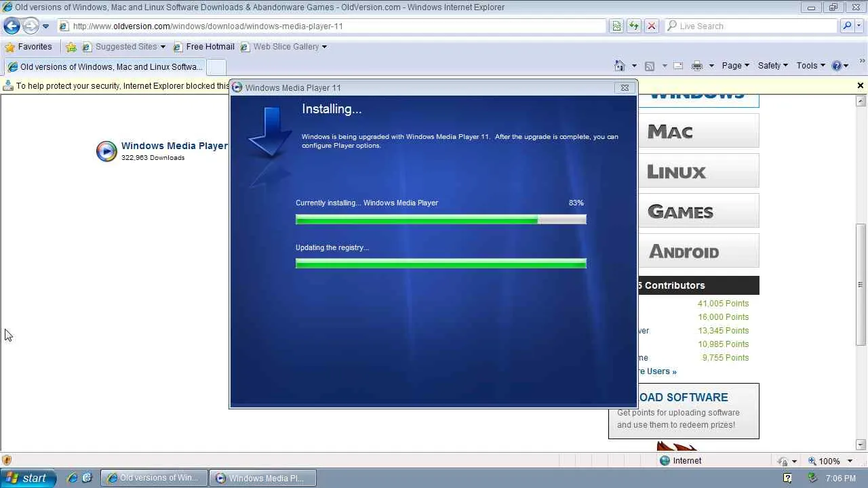Choose the Linux category button
The height and width of the screenshot is (488, 868).
click(698, 171)
